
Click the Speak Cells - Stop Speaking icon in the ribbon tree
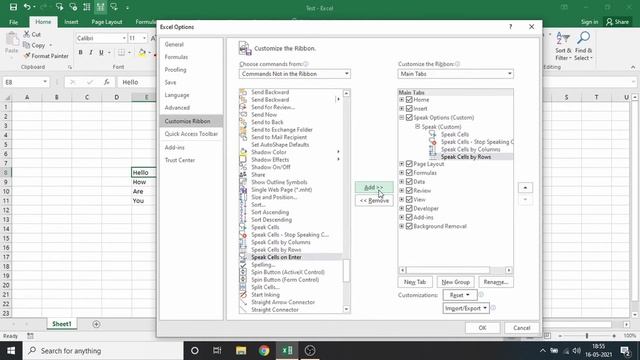[432, 142]
